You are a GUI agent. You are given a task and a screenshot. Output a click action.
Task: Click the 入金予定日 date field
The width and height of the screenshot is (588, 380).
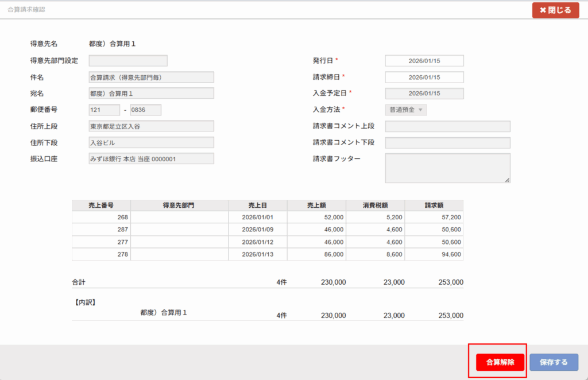point(424,94)
